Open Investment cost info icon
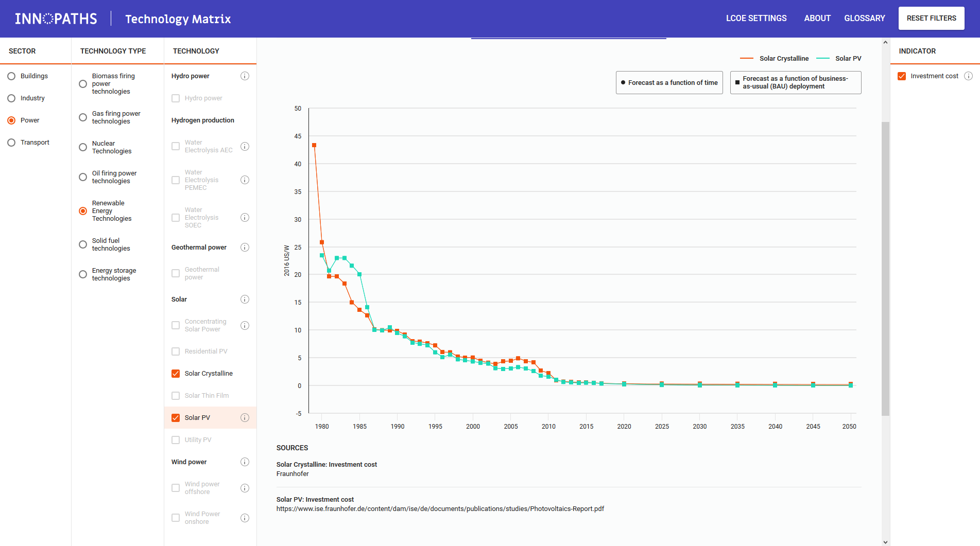 [x=968, y=76]
